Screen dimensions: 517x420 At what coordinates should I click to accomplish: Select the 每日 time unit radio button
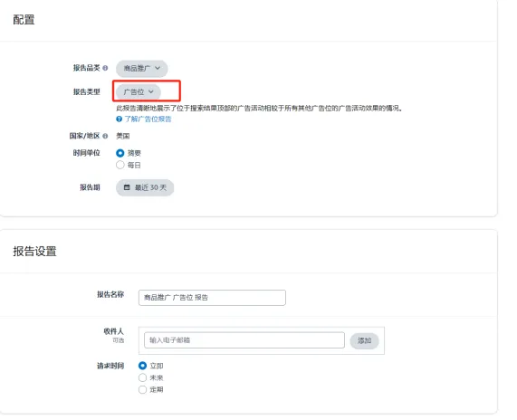120,165
